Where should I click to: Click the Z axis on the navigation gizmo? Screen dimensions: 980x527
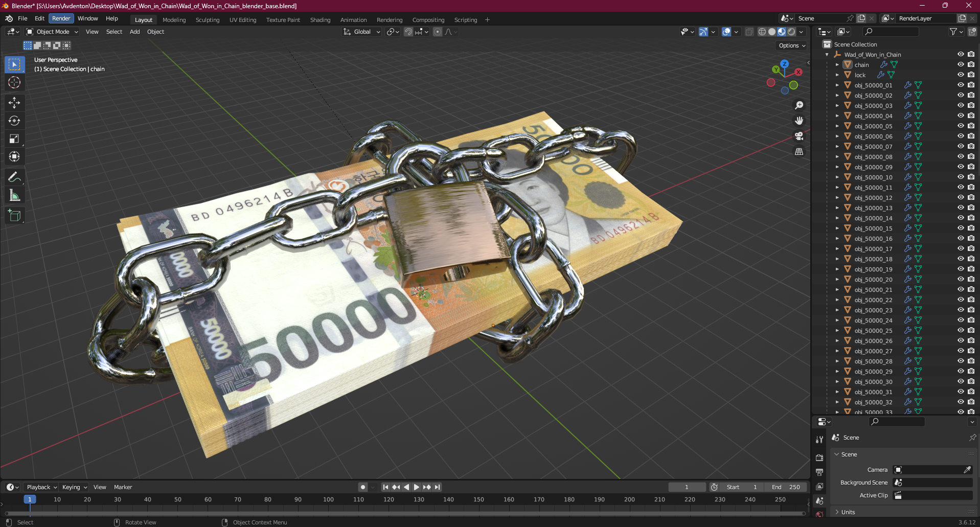coord(784,64)
